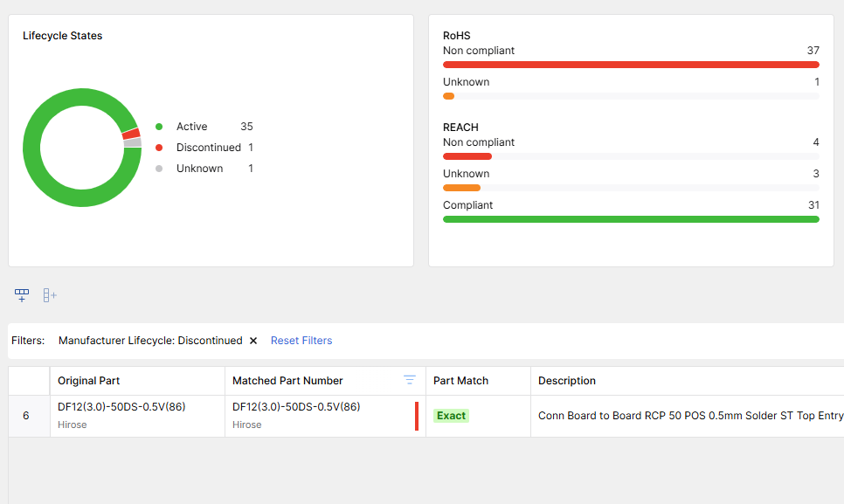Remove the Manufacturer Lifecycle Discontinued filter
The image size is (844, 504).
253,341
